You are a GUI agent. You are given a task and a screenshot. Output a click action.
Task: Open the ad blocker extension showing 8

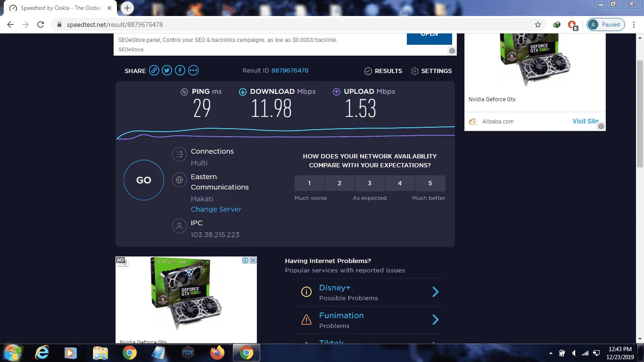click(x=572, y=25)
